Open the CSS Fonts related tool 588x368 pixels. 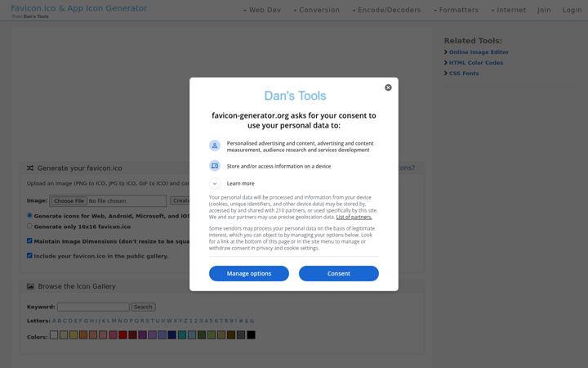point(464,74)
